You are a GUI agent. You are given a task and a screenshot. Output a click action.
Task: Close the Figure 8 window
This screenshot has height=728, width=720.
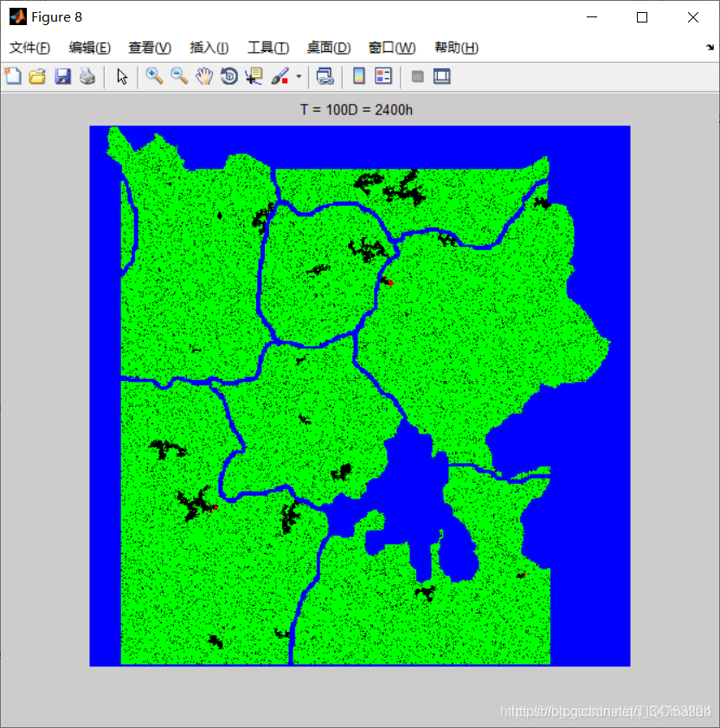(693, 17)
